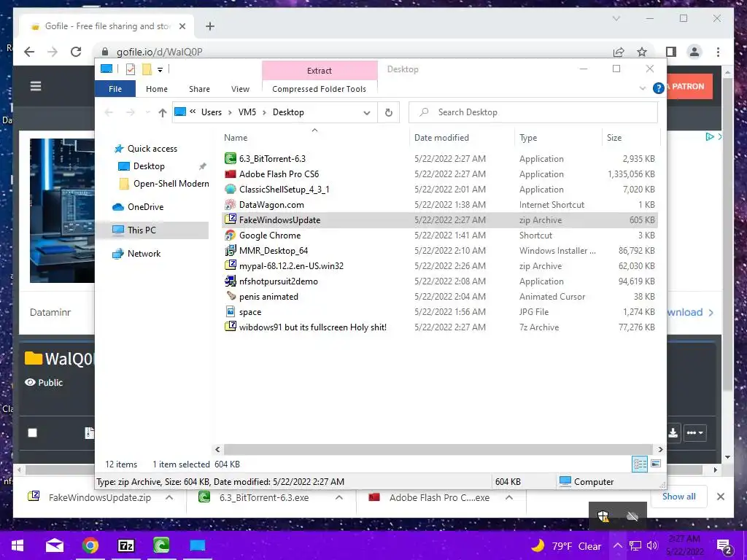Screen dimensions: 747x560
Task: Open Chrome profile avatar icon
Action: [694, 52]
